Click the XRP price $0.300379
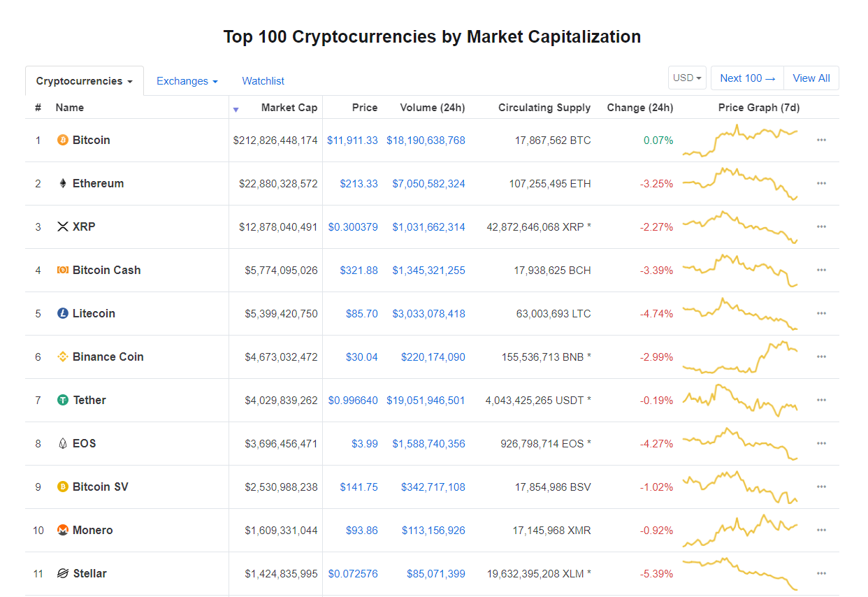 click(353, 227)
